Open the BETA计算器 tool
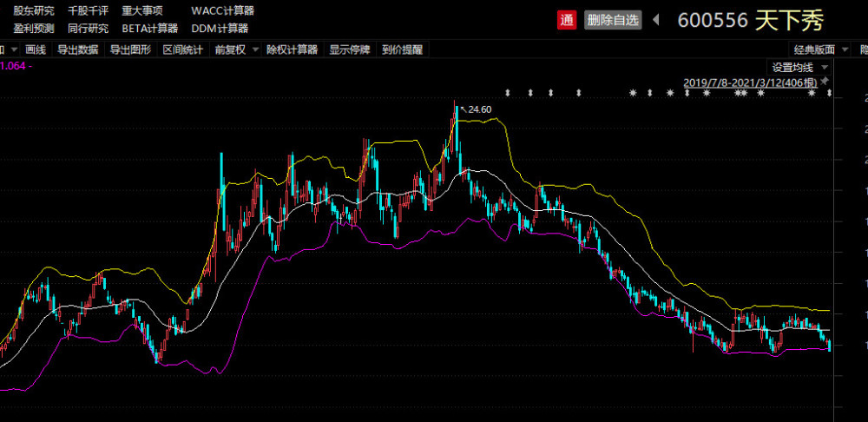The height and width of the screenshot is (422, 868). [150, 29]
